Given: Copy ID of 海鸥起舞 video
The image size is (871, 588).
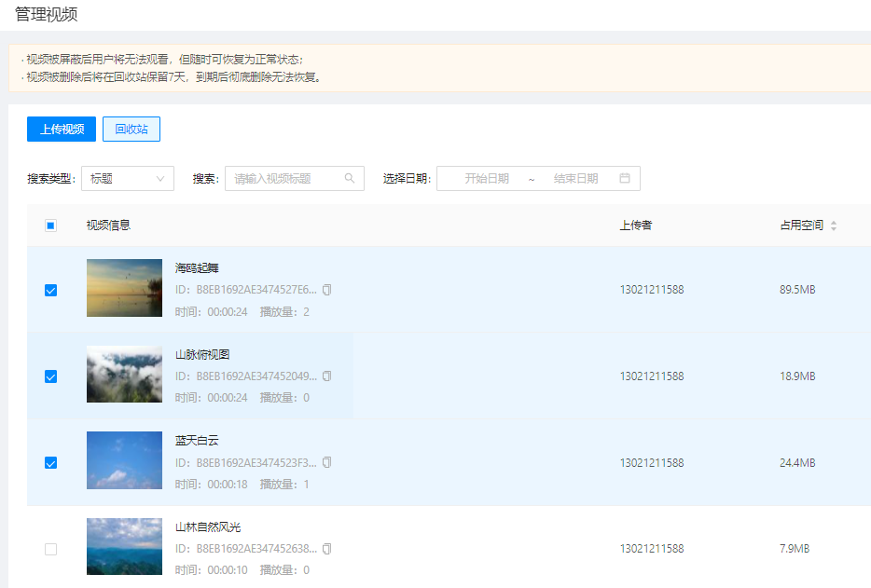Looking at the screenshot, I should tap(326, 290).
